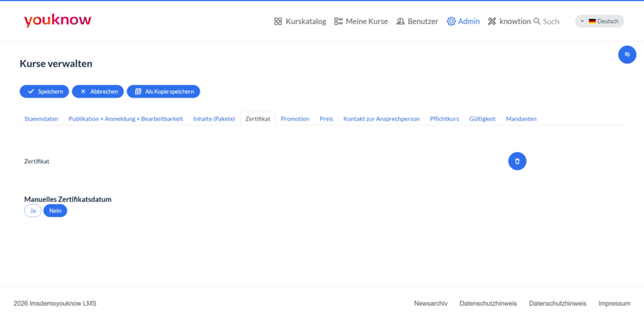This screenshot has width=644, height=320.
Task: Click the floating chat bubble icon
Action: 627,55
